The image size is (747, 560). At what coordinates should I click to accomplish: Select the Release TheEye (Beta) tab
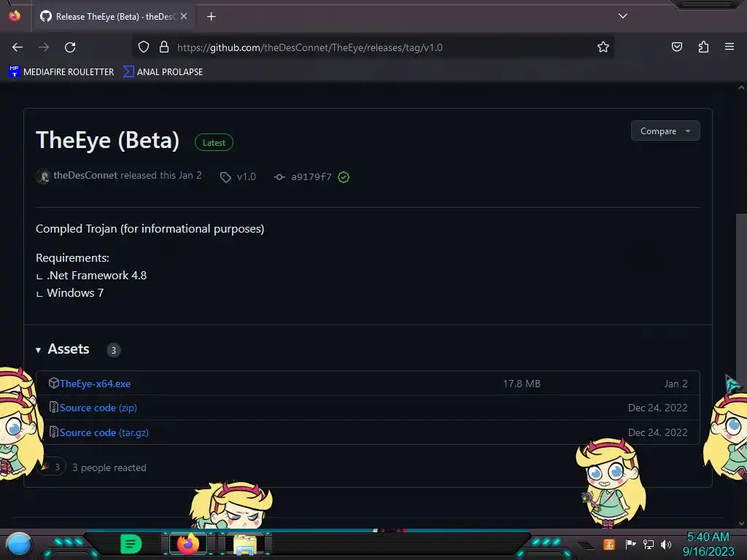click(113, 17)
